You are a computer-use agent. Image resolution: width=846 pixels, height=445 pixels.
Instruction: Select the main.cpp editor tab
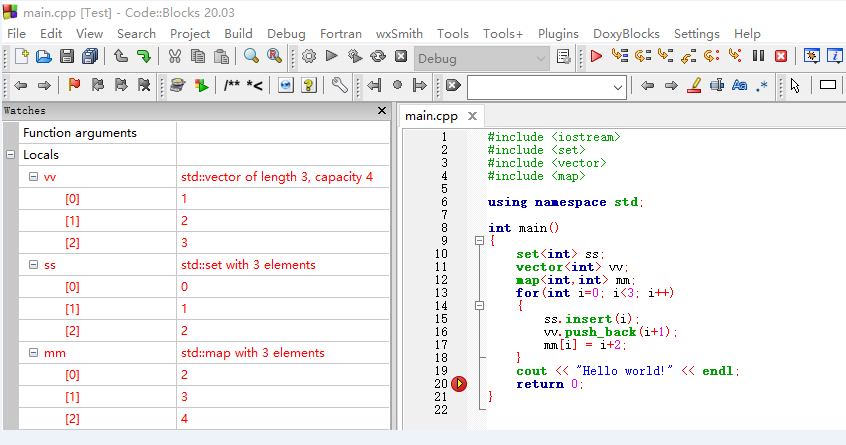coord(431,116)
